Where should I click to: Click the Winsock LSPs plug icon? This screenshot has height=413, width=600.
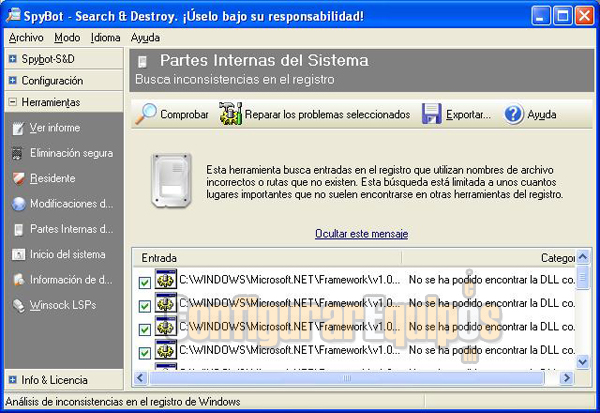[x=18, y=305]
